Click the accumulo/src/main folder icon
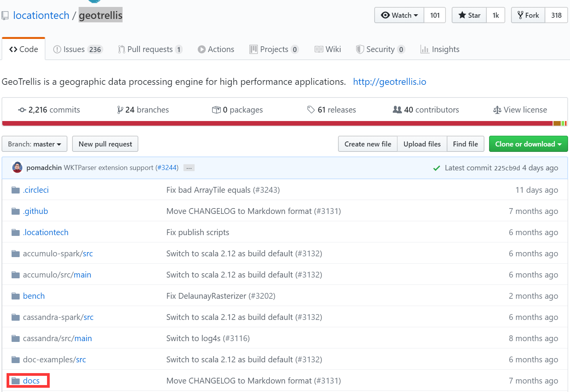The height and width of the screenshot is (392, 570). (x=15, y=275)
